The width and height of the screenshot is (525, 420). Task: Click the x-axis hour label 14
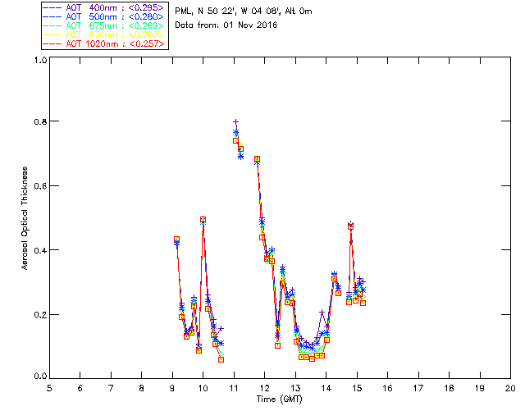(x=326, y=388)
